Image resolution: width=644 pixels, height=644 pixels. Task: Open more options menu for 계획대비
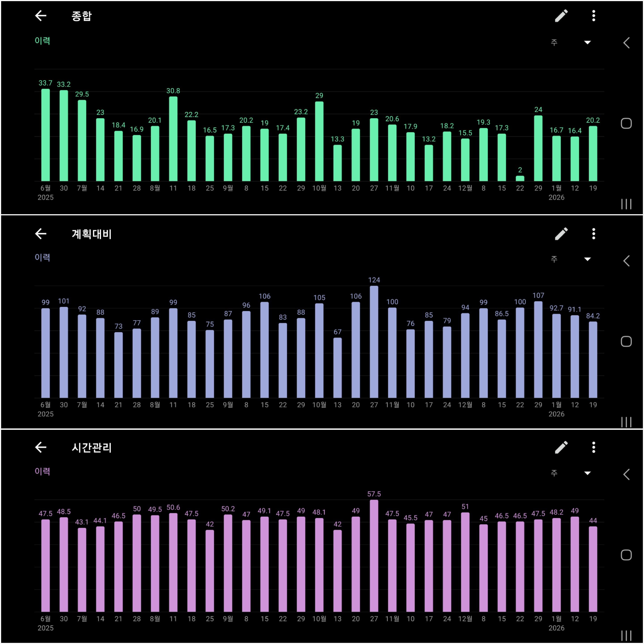click(593, 234)
